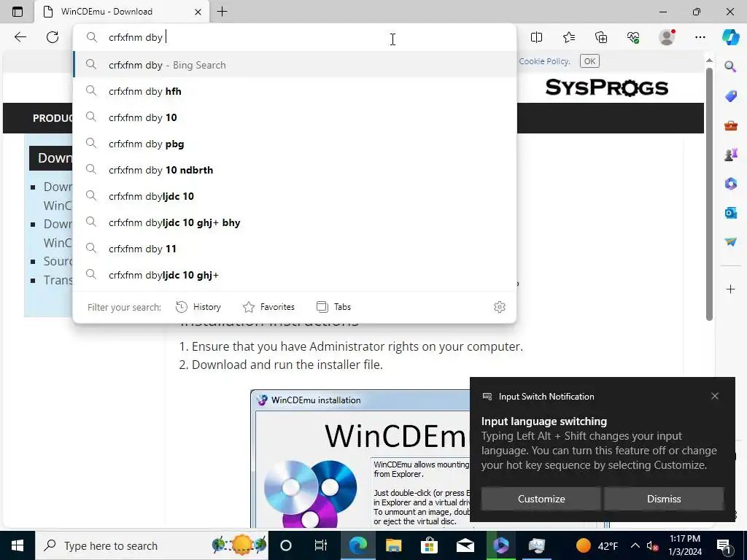Open Favorites toolbar button

coord(569,37)
